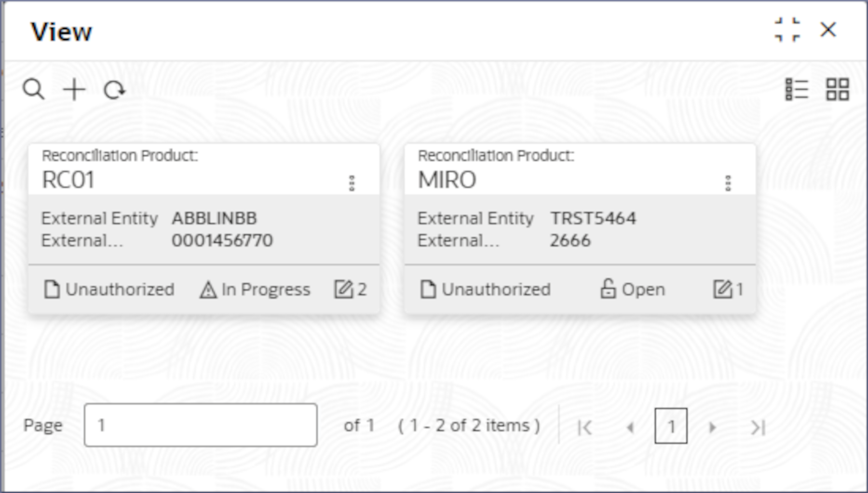The image size is (868, 493).
Task: Collapse the View dialog window
Action: click(x=787, y=30)
